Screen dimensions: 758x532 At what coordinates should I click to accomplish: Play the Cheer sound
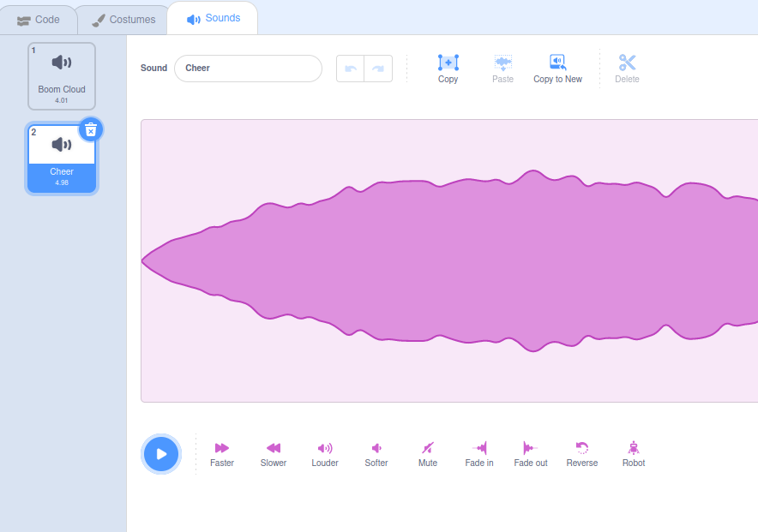tap(161, 454)
